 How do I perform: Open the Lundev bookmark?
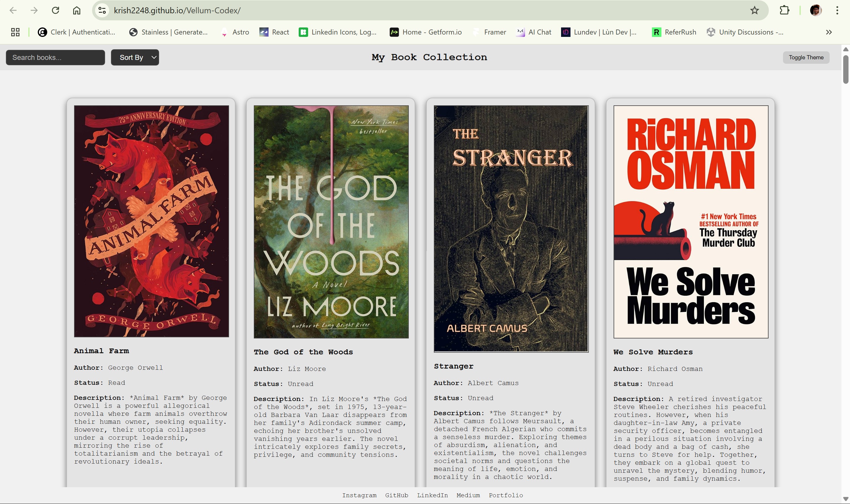599,32
